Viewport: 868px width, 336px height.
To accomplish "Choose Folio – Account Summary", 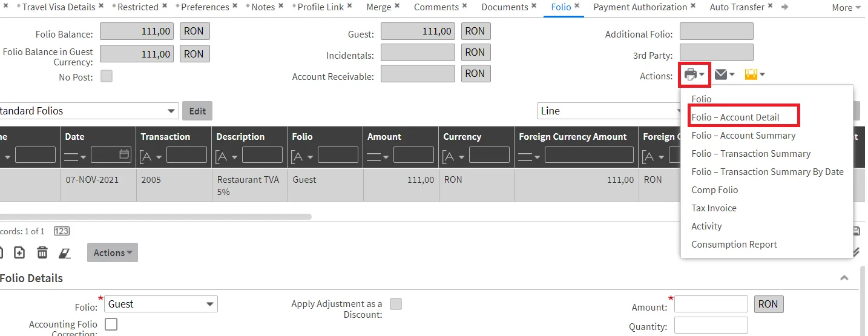I will (x=743, y=136).
